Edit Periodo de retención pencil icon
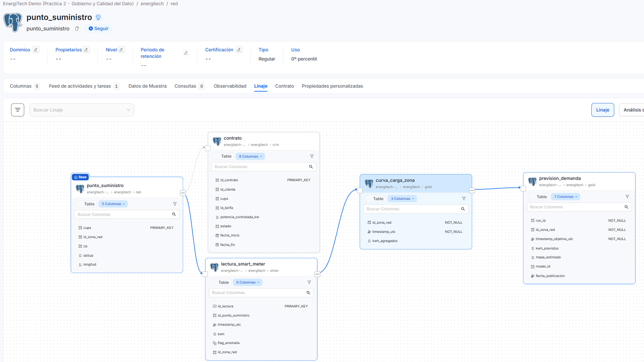The height and width of the screenshot is (362, 644). (x=186, y=53)
